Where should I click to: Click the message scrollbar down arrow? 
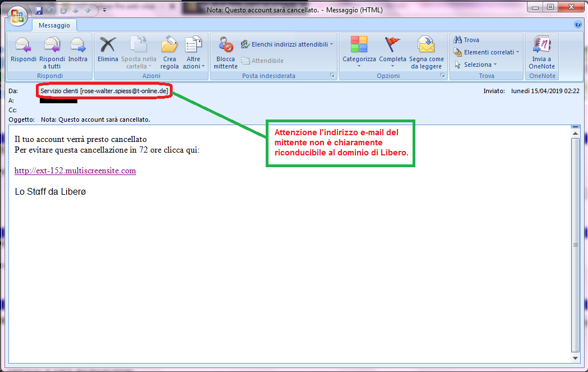(x=576, y=358)
